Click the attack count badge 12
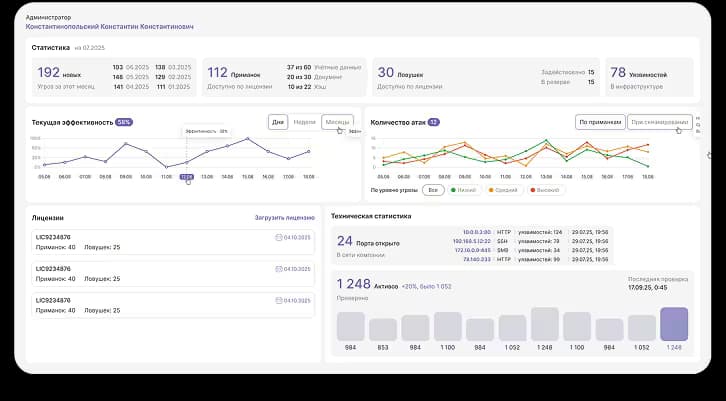Image resolution: width=726 pixels, height=401 pixels. click(434, 122)
